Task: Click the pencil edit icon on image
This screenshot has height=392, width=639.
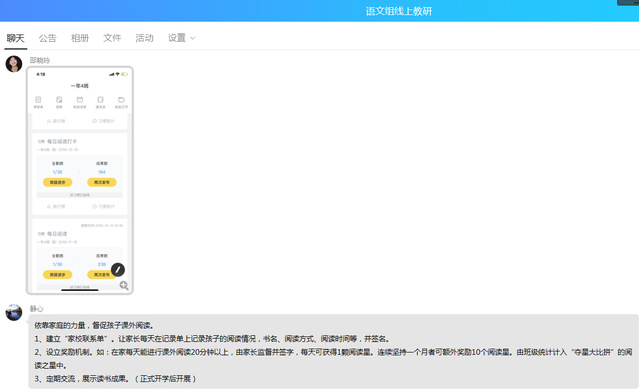Action: tap(118, 269)
